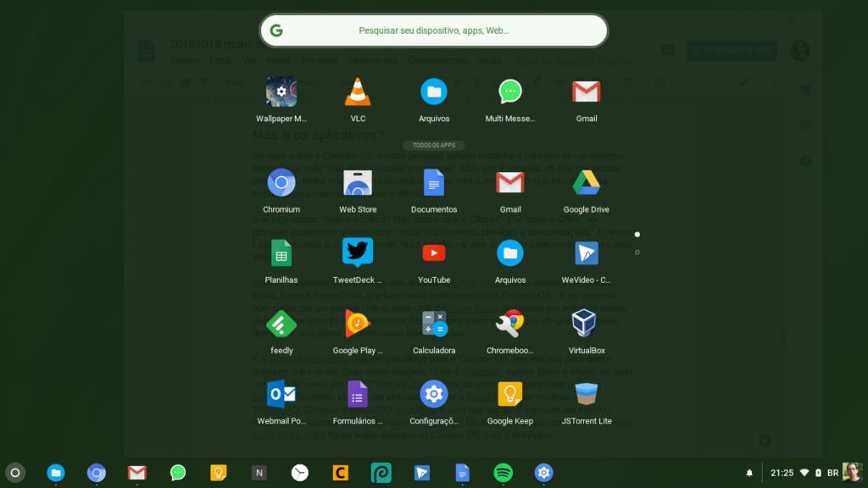Launch the Planilhas app

(281, 253)
